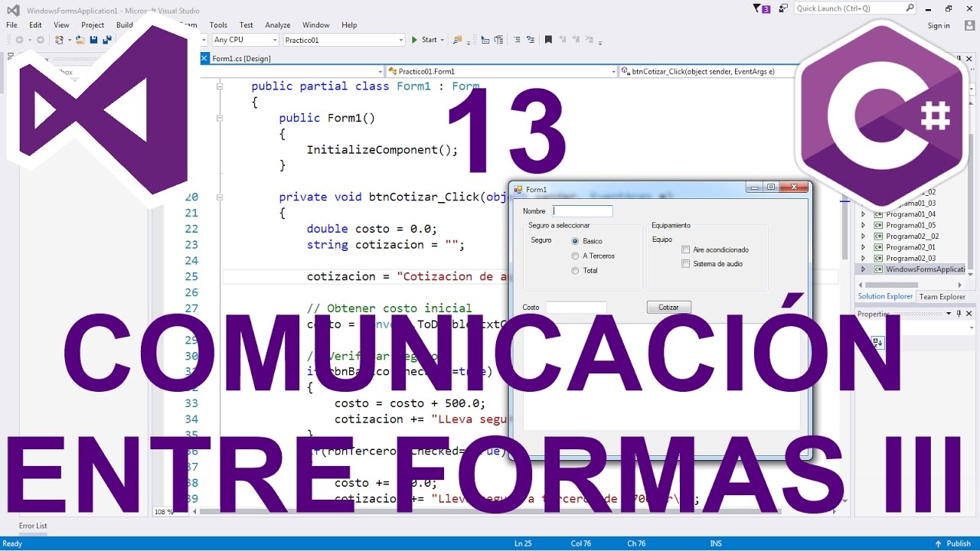This screenshot has width=980, height=551.
Task: Click the Solution Explorer horizontal scrollbar
Action: point(910,285)
